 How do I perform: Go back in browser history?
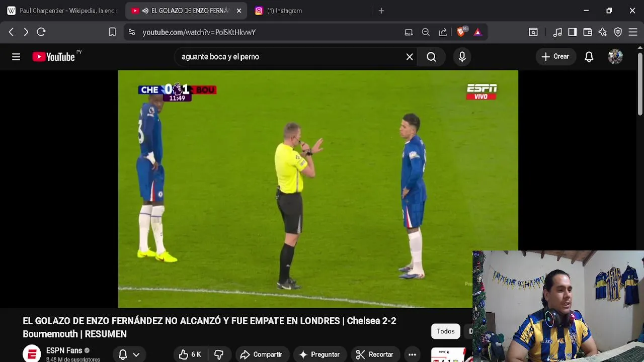coord(11,32)
